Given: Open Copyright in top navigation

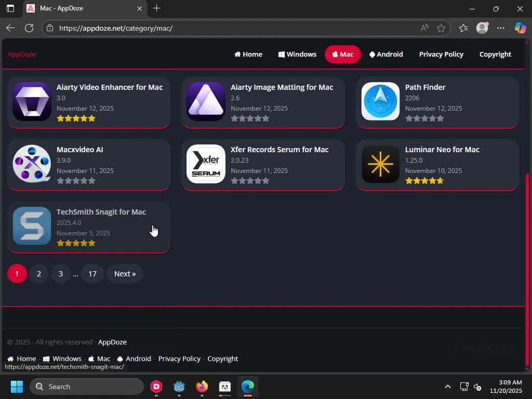Looking at the screenshot, I should 495,54.
